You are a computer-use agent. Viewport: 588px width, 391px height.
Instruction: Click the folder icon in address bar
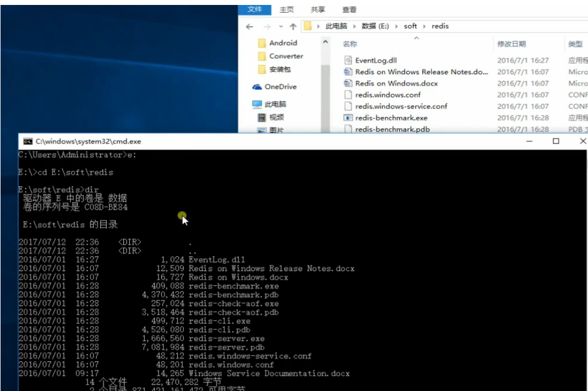click(308, 26)
